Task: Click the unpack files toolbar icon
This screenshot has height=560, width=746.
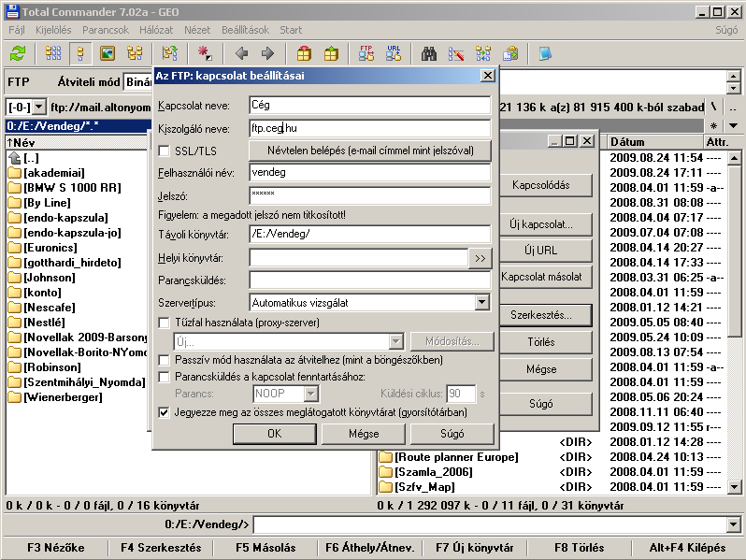Action: pos(331,53)
